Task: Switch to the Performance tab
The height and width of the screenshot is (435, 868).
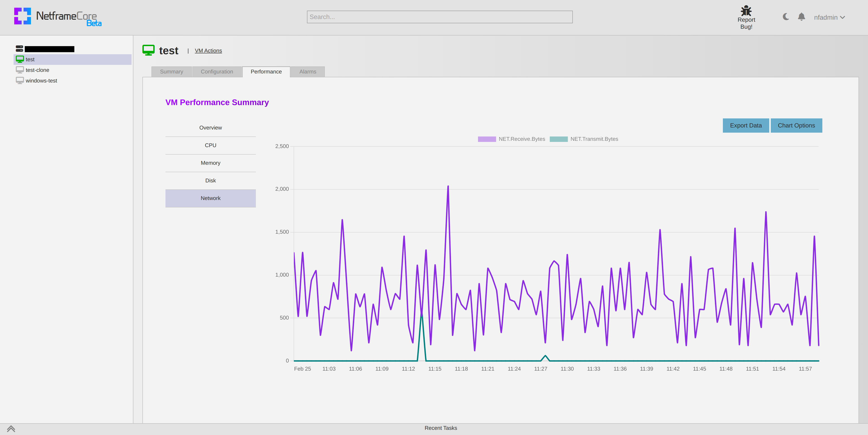Action: 266,72
